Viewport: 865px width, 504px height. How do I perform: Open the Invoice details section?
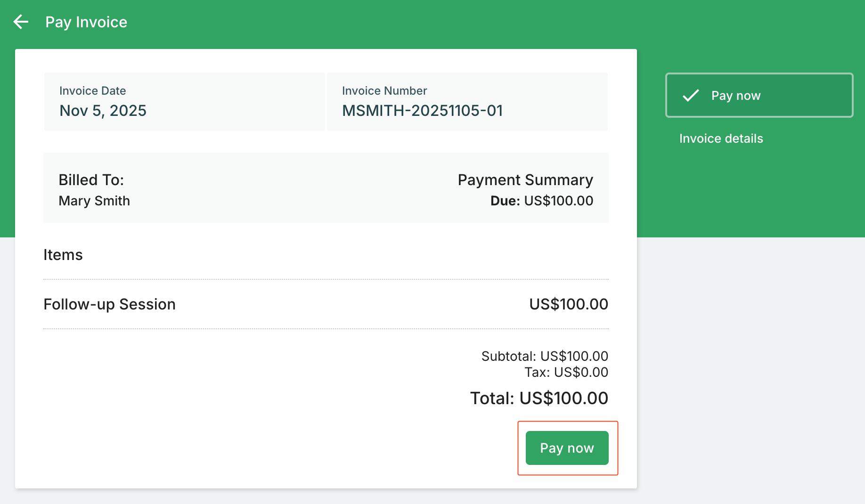(721, 138)
